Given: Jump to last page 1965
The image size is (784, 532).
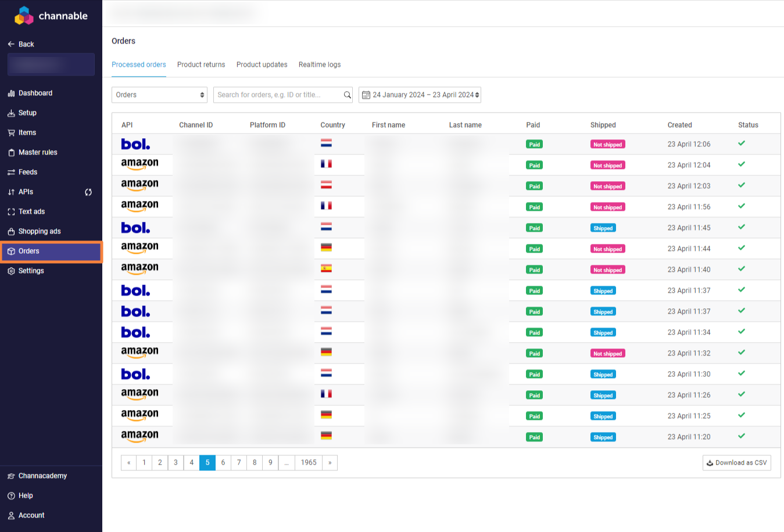Looking at the screenshot, I should [309, 463].
